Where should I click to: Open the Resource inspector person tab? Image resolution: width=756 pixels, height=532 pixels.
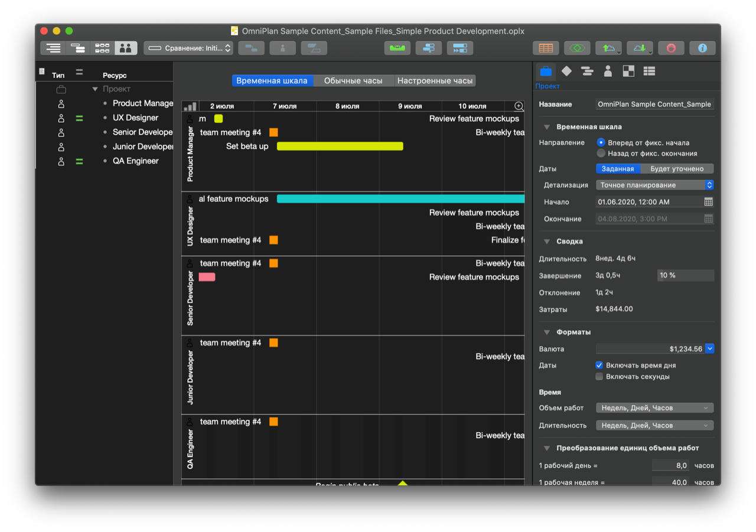pos(608,71)
